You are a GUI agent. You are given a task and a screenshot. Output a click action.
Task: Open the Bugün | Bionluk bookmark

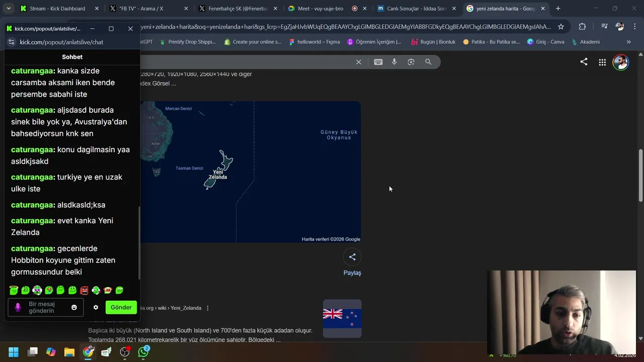coord(433,42)
